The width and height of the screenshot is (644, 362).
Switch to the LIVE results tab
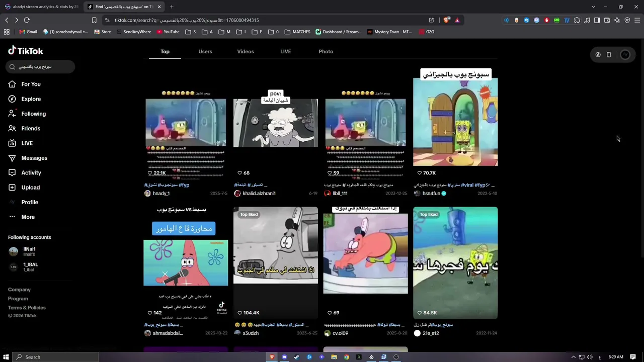[286, 51]
